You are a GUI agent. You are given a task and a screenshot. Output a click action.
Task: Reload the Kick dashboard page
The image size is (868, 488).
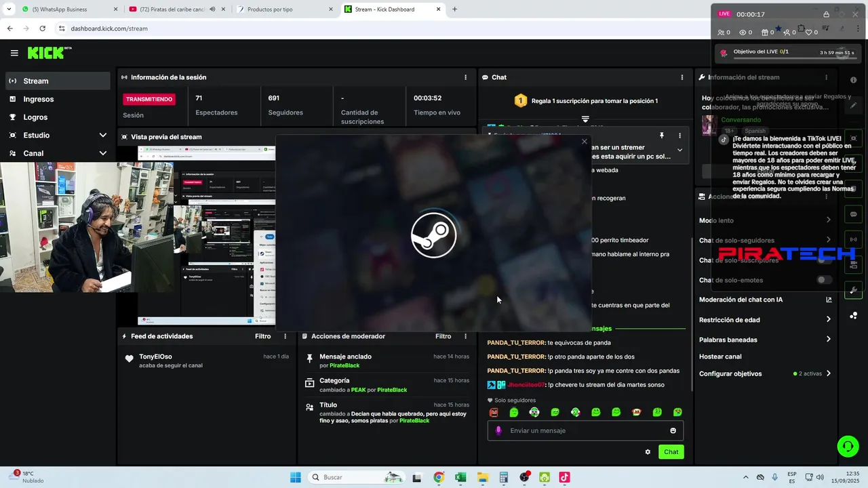pyautogui.click(x=42, y=28)
